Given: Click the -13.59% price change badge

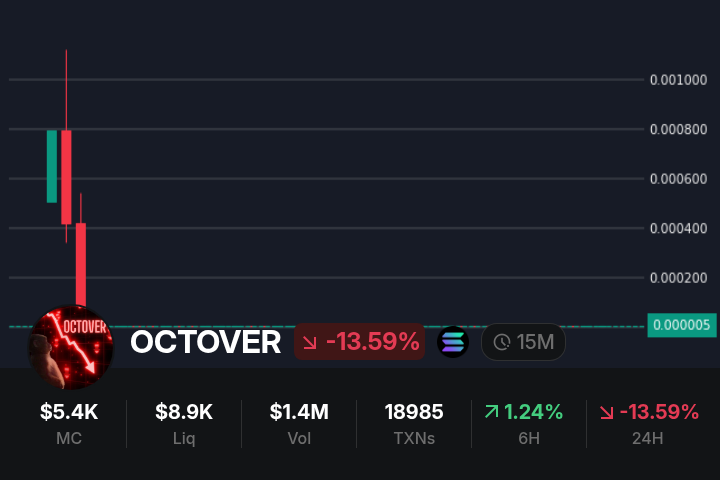Looking at the screenshot, I should point(360,342).
